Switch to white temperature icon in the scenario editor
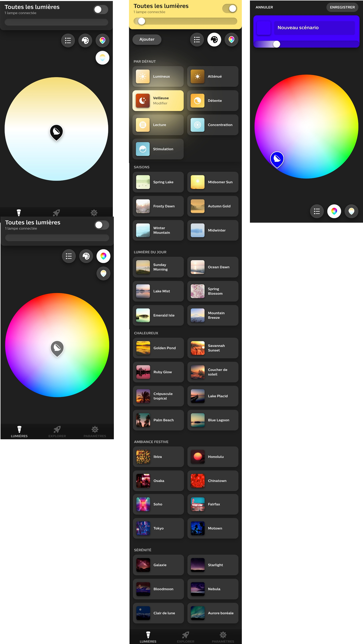Screen dimensions: 363x644 tap(351, 211)
